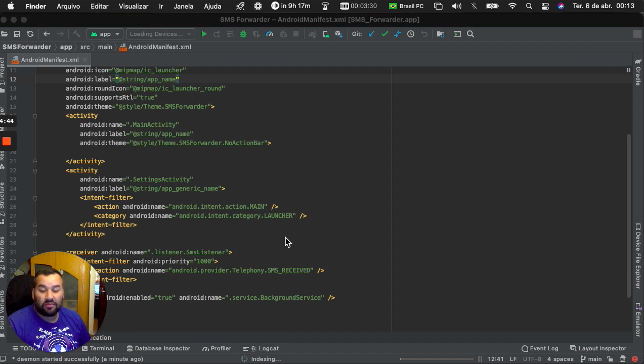Open the Apple menu
644x364 pixels.
(x=11, y=6)
